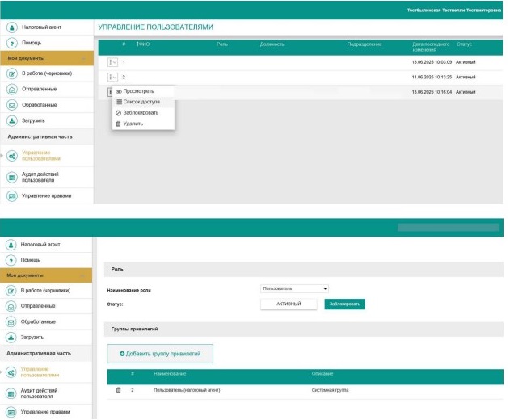
Task: Delete the Пользователь (налоговый агент) group via trash icon
Action: 118,390
